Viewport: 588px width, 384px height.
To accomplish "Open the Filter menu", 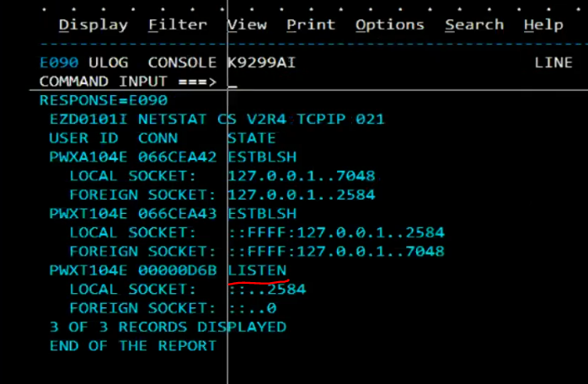I will click(178, 24).
